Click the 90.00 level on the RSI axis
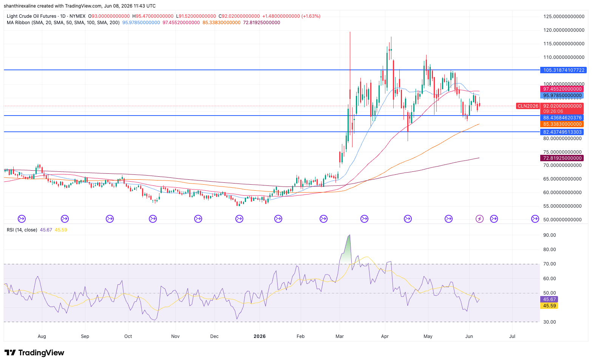Image resolution: width=592 pixels, height=364 pixels. click(x=549, y=235)
